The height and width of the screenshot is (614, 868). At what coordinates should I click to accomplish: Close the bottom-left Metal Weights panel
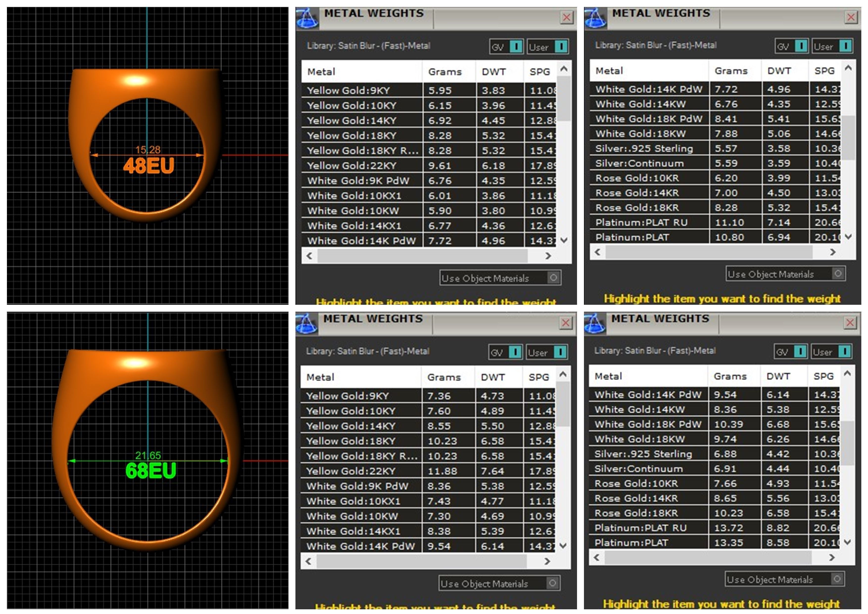coord(566,323)
